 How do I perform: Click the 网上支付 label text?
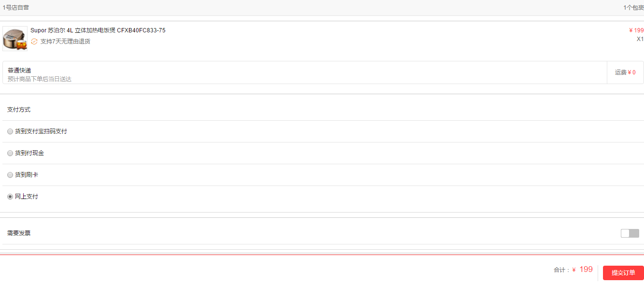tap(27, 197)
